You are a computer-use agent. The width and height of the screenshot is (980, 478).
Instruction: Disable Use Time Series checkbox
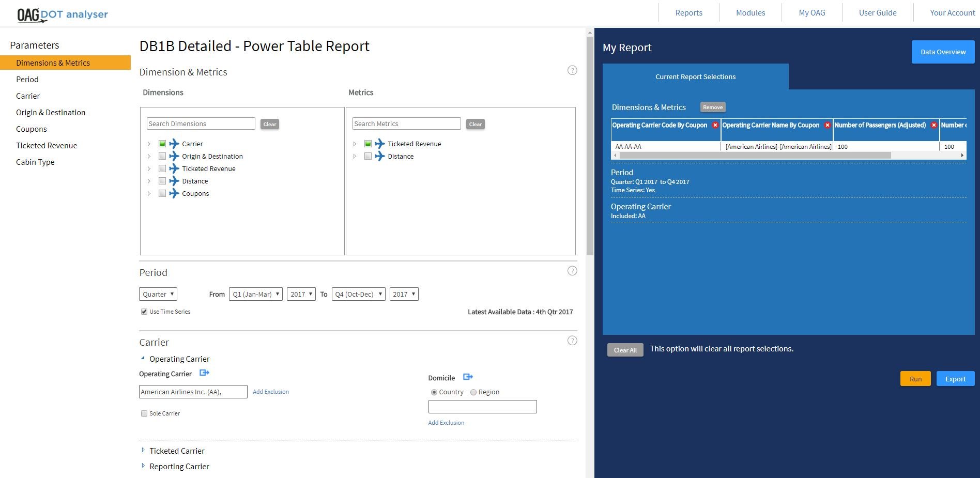point(144,312)
